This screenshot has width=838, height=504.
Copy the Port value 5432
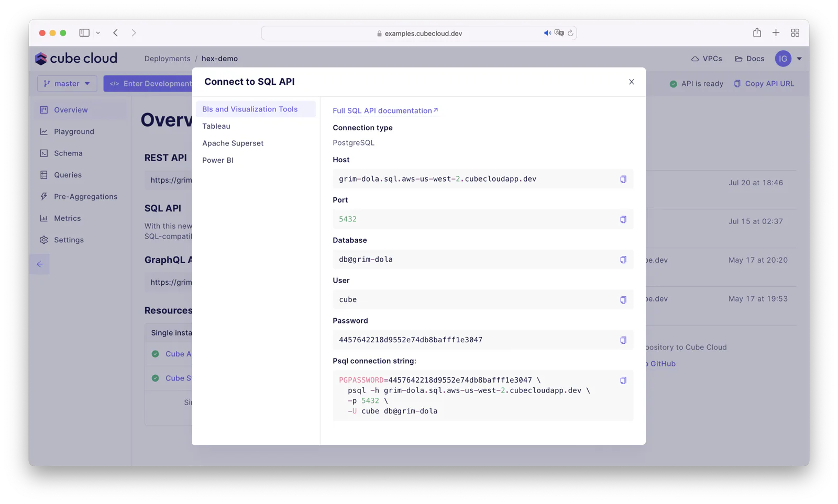623,219
